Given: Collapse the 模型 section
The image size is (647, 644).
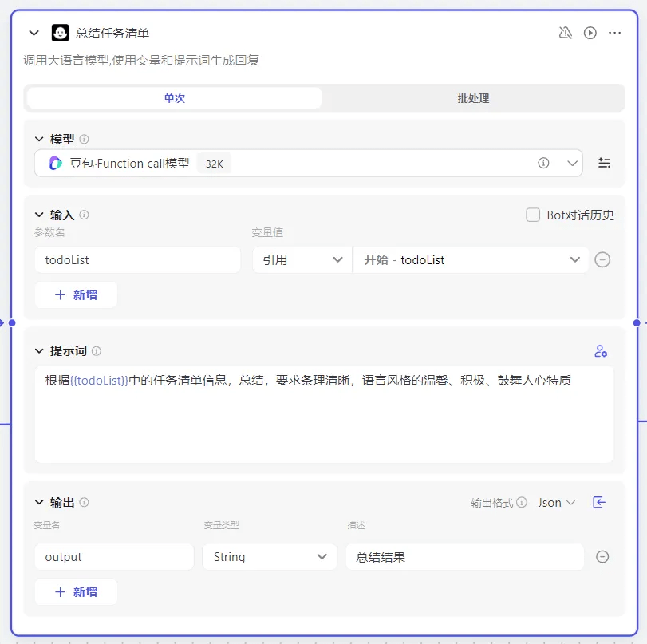Looking at the screenshot, I should 39,139.
